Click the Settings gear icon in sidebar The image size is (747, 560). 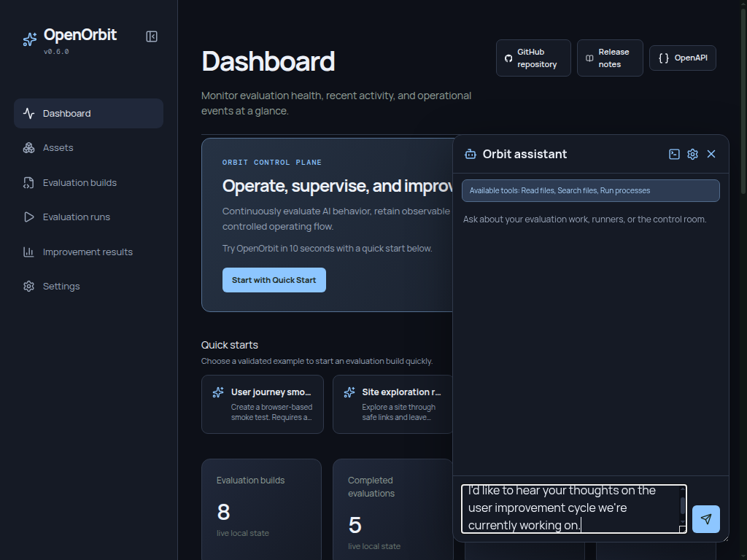pos(29,286)
